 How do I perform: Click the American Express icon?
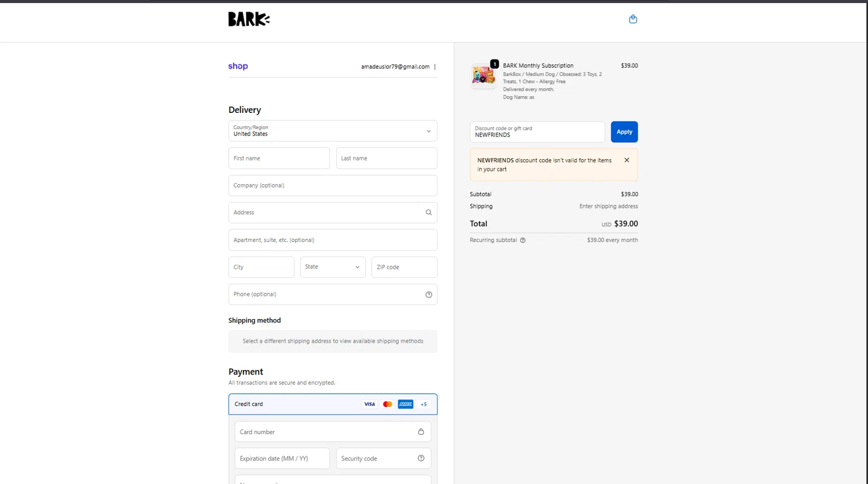click(406, 404)
